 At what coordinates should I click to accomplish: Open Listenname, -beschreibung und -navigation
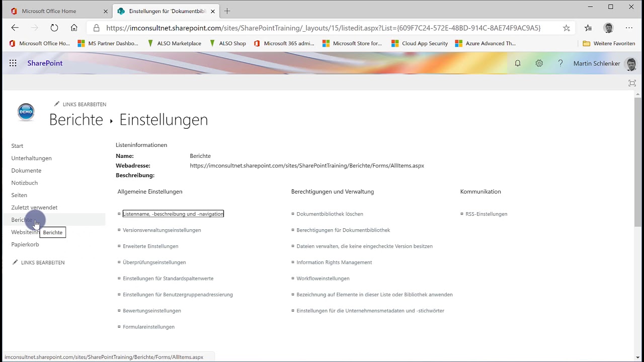pos(173,214)
